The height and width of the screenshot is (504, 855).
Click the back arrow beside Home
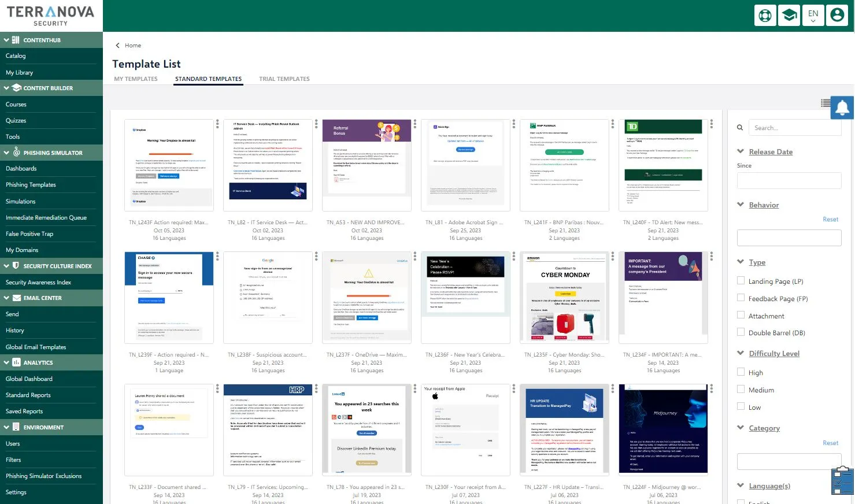pos(118,46)
